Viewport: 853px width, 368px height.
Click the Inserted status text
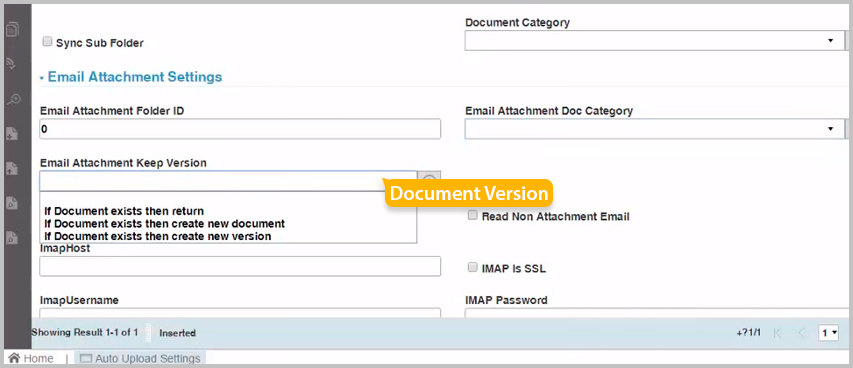click(x=177, y=333)
